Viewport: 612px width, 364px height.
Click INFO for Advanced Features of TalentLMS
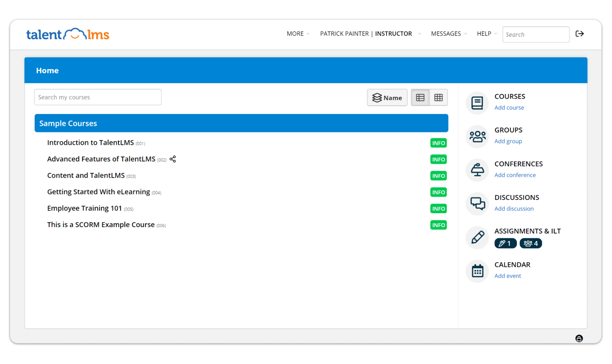point(439,159)
